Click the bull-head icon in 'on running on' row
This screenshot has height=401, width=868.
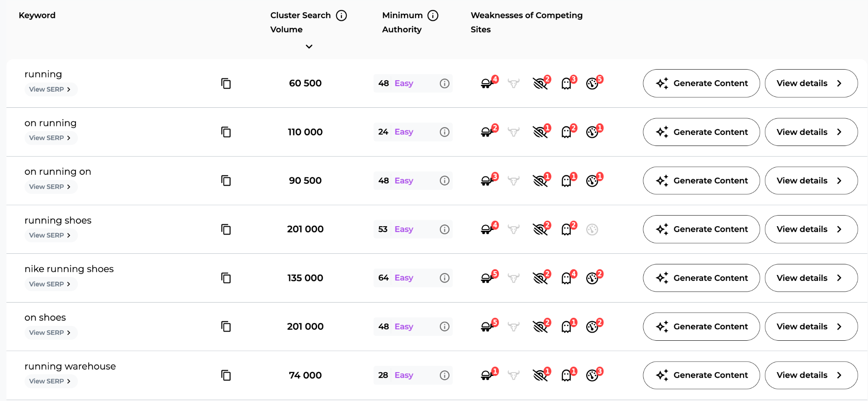[514, 181]
